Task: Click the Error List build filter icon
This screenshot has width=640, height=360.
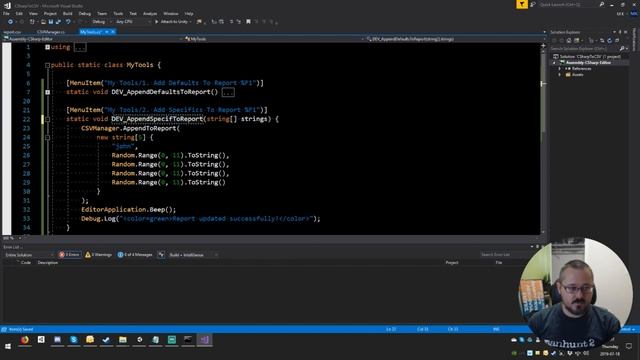Action: (161, 255)
